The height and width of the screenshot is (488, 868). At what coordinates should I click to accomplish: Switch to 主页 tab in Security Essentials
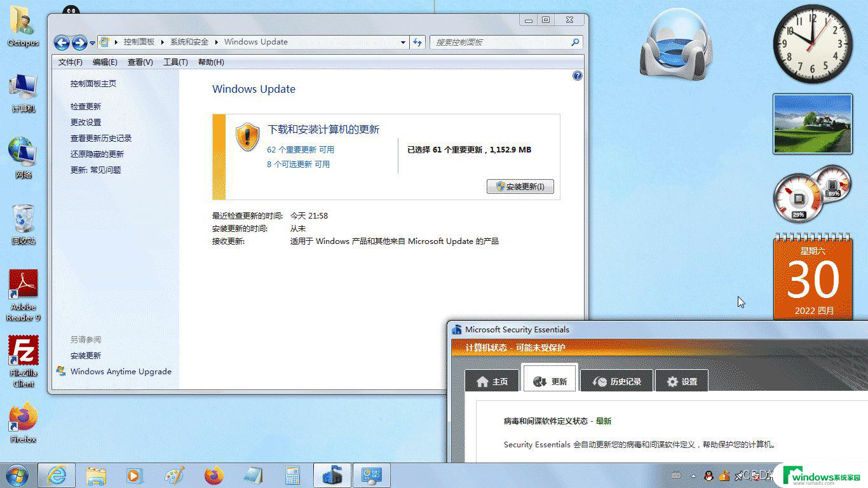tap(492, 381)
